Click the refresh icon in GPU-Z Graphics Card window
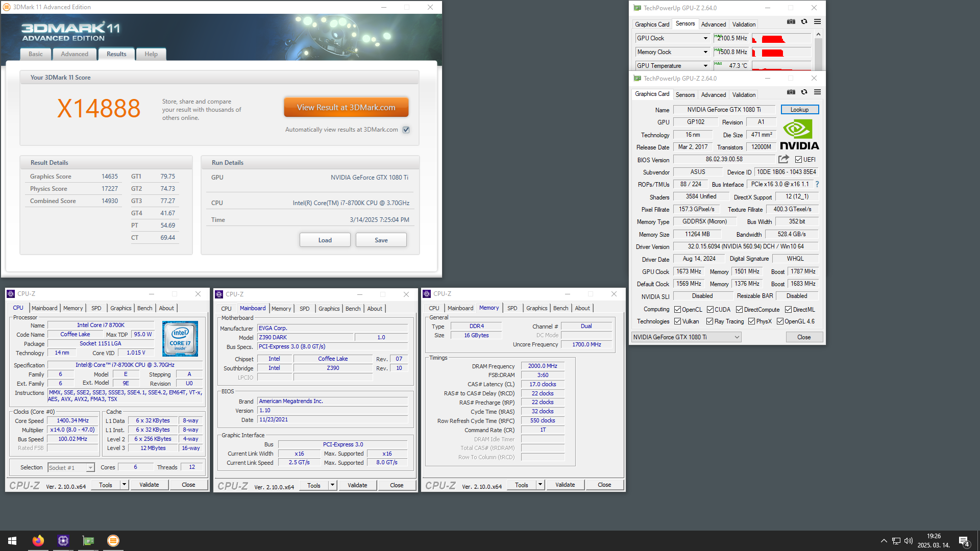980x551 pixels. tap(804, 92)
